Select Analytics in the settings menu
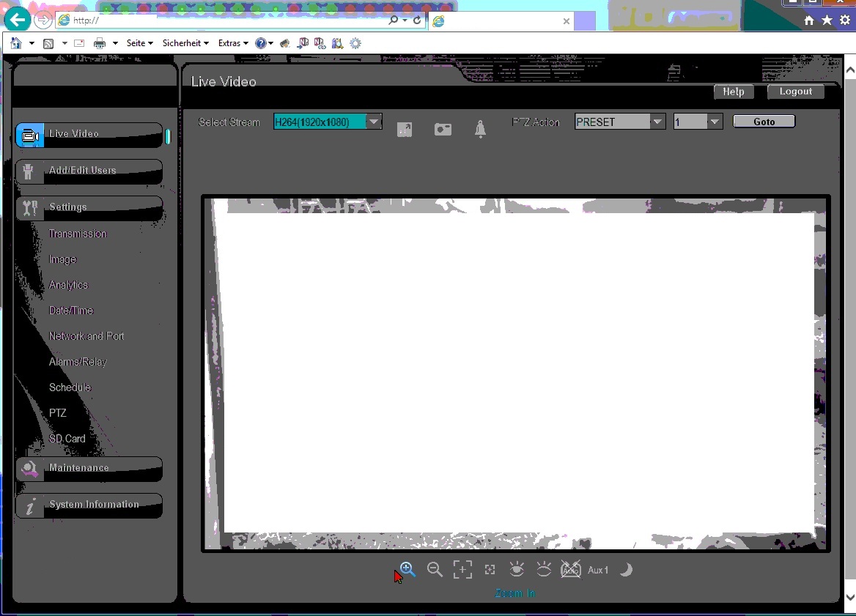Image resolution: width=856 pixels, height=616 pixels. pyautogui.click(x=68, y=285)
